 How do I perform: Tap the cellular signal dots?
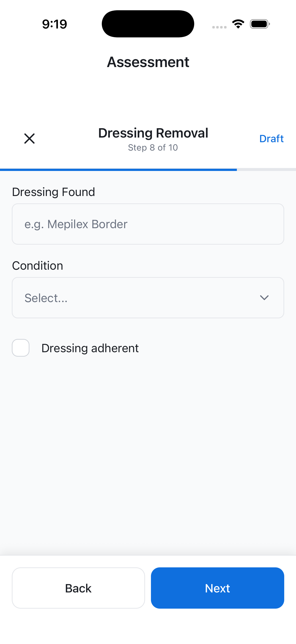click(219, 27)
